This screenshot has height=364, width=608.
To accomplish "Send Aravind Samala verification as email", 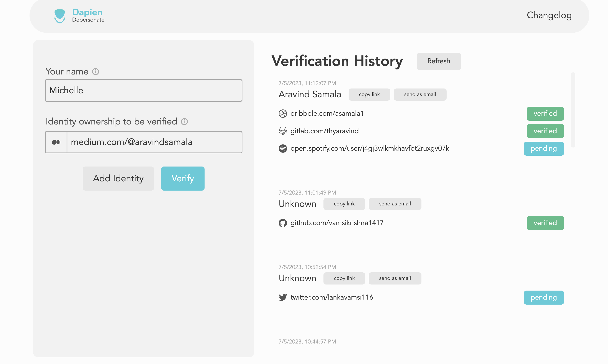I will click(420, 94).
